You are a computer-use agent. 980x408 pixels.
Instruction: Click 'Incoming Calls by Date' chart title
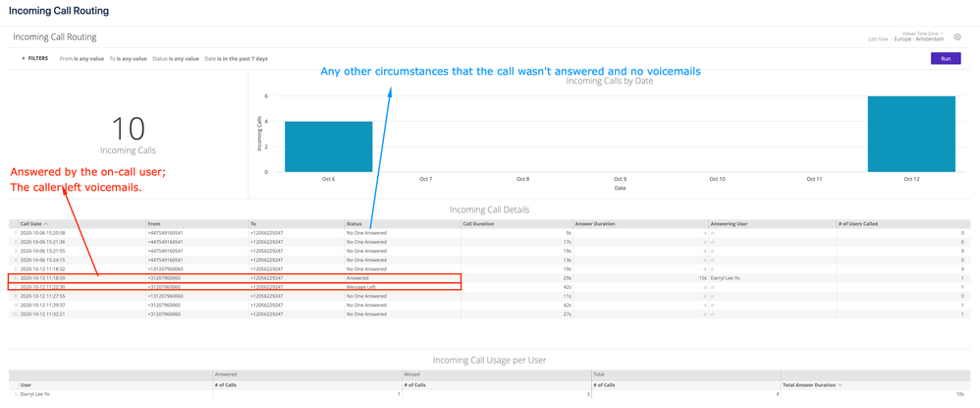pos(610,81)
